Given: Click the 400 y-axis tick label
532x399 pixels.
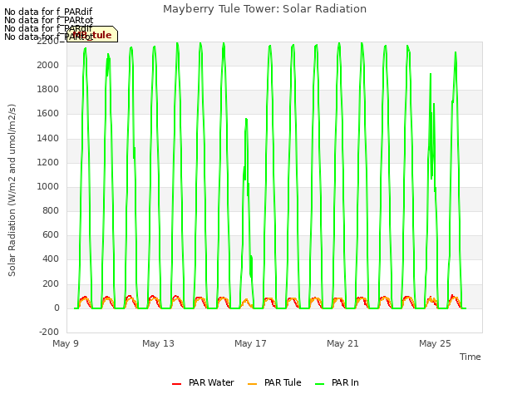Looking at the screenshot, I should tap(51, 259).
